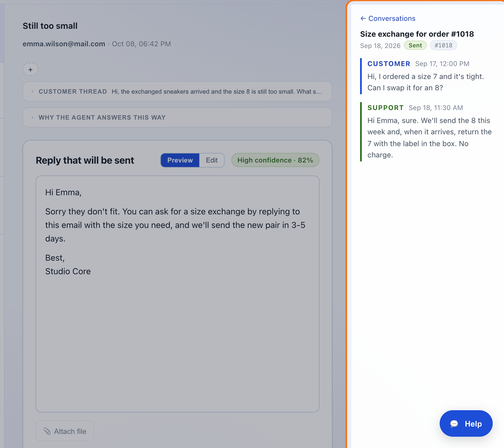The width and height of the screenshot is (504, 448).
Task: Click the 'Studio Core' signature line
Action: 68,271
